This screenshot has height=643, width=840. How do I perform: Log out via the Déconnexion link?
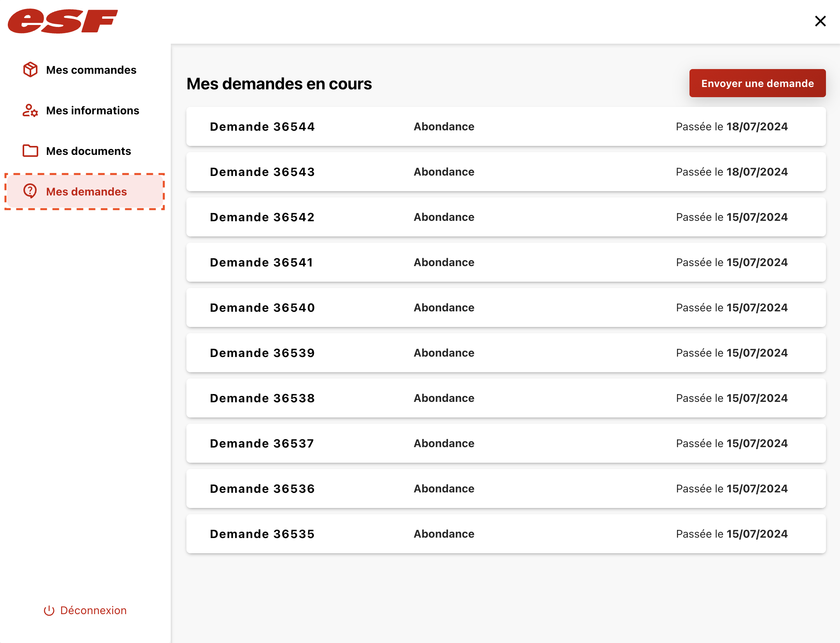pos(93,611)
